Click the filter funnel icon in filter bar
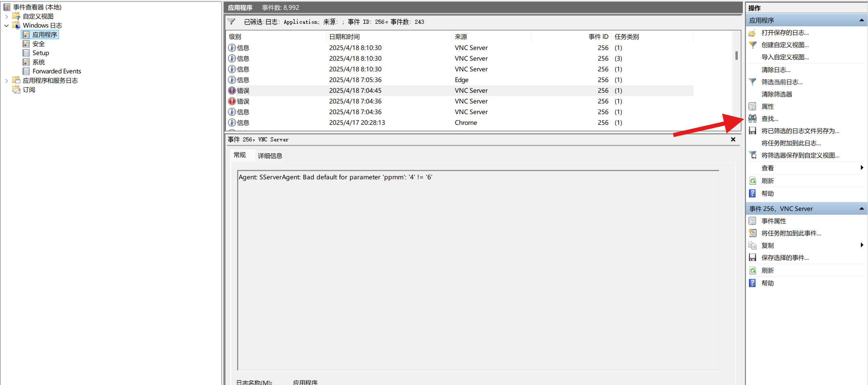Viewport: 868px width, 385px height. click(232, 22)
